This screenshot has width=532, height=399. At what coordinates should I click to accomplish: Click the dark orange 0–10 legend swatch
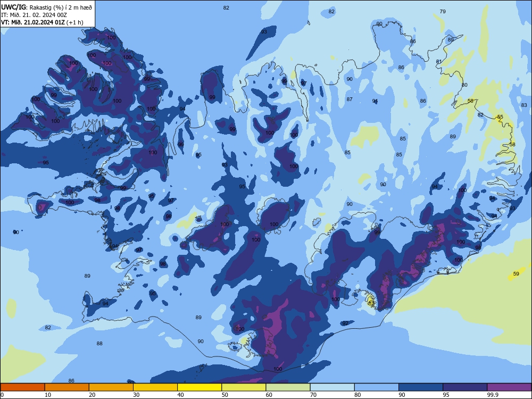coord(22,387)
